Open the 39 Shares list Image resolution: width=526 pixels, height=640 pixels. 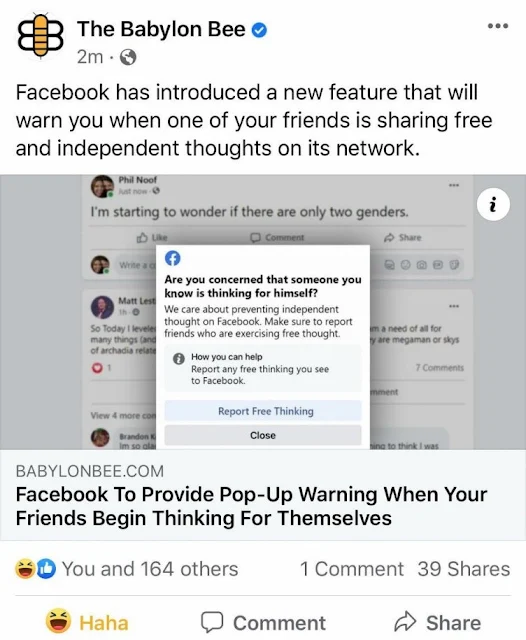[x=464, y=569]
